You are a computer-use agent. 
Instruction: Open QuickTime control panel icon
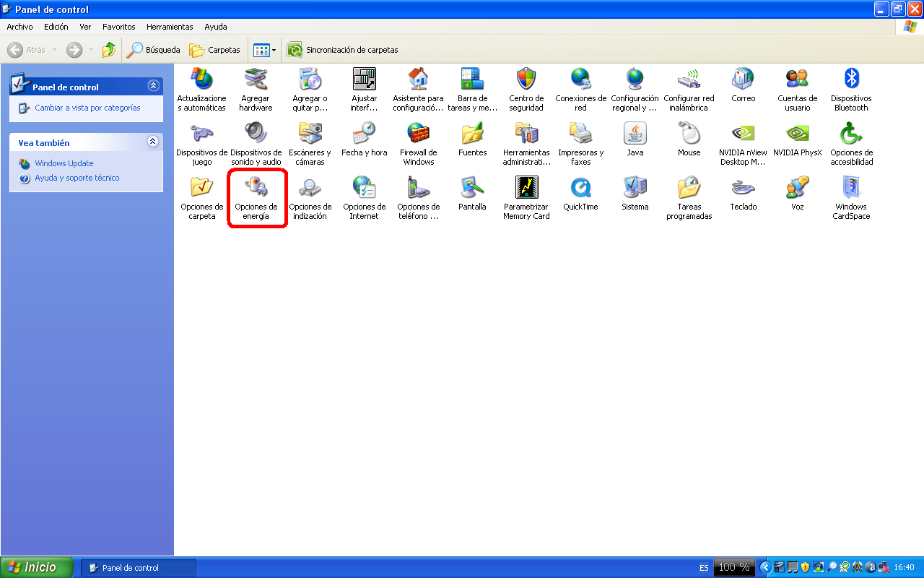581,194
